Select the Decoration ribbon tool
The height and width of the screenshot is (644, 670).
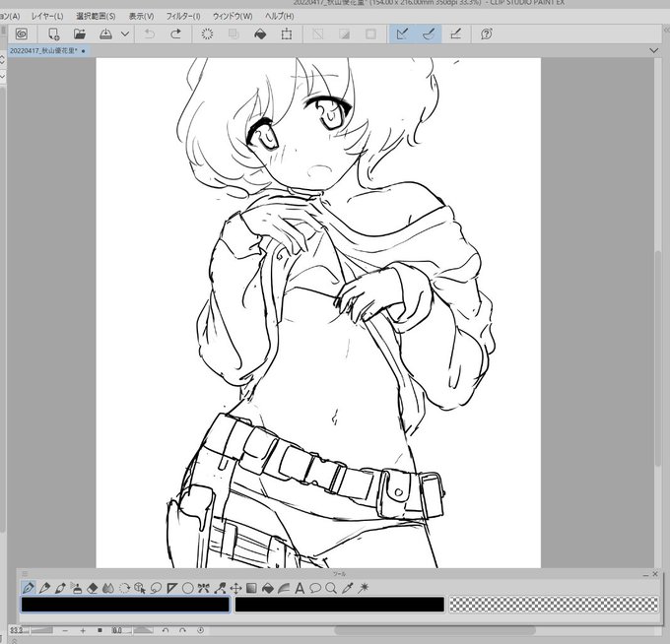pos(204,588)
